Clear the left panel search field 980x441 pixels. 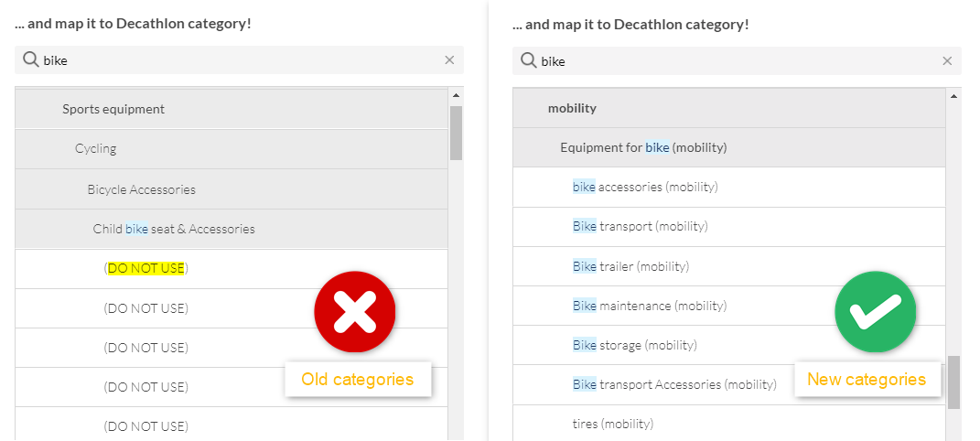pos(449,60)
